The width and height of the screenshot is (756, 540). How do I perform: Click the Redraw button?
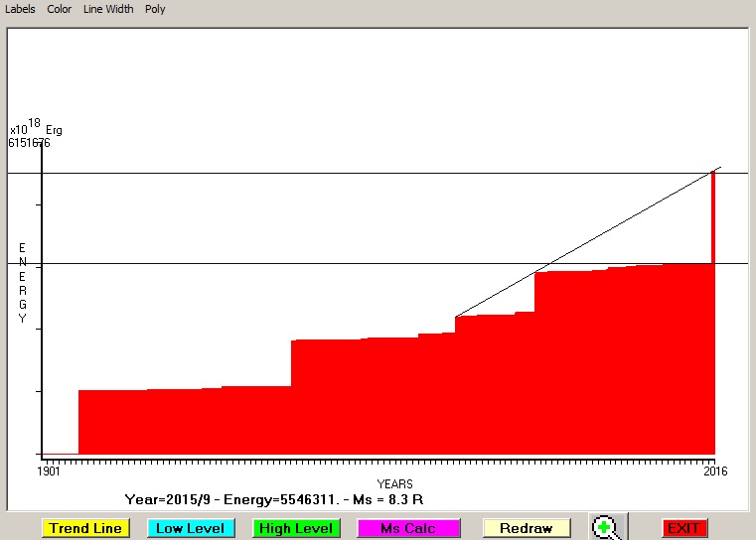[526, 528]
